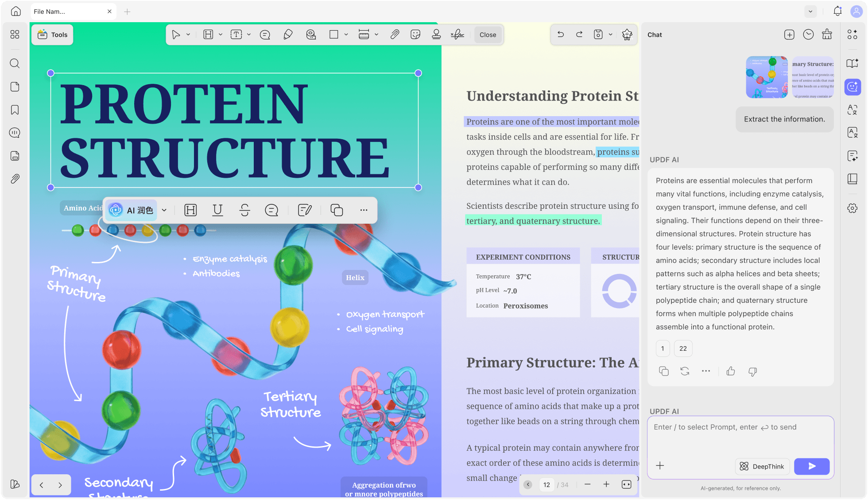Toggle DeepThink mode
The image size is (868, 500).
pos(762,466)
